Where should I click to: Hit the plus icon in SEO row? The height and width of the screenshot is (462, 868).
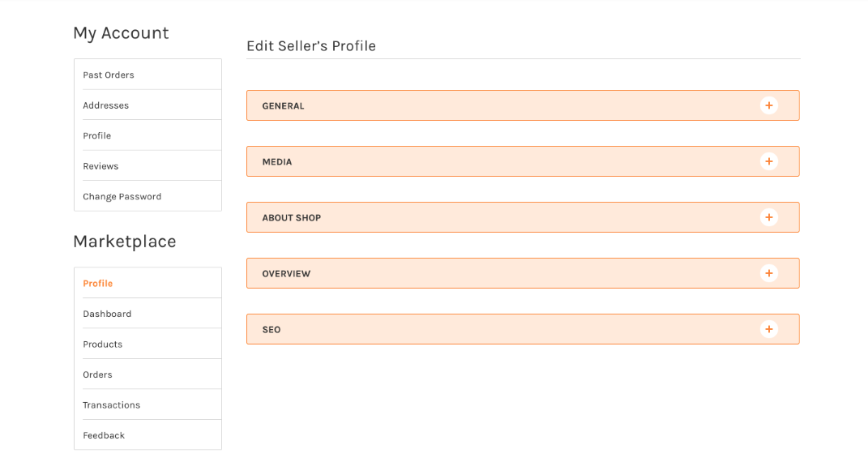768,329
